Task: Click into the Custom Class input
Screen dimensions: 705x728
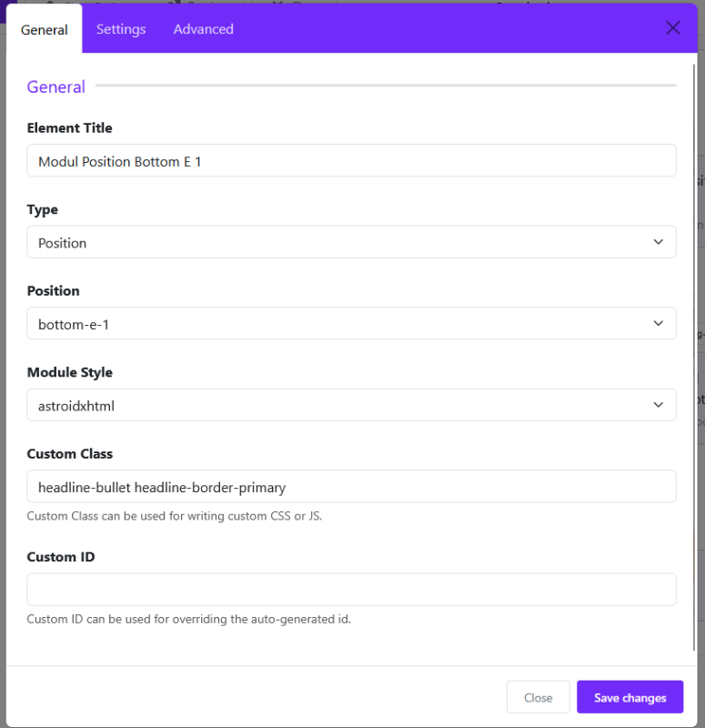Action: pos(351,487)
